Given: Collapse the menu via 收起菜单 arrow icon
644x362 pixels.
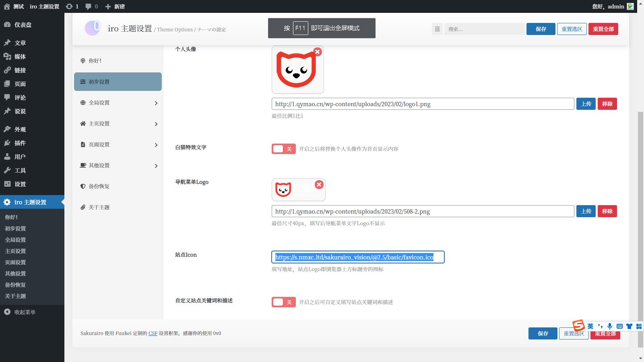Looking at the screenshot, I should click(x=7, y=311).
